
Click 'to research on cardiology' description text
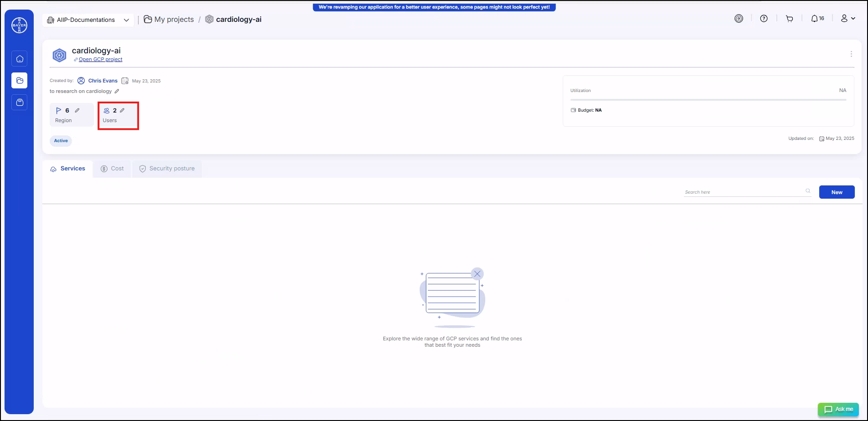(81, 91)
